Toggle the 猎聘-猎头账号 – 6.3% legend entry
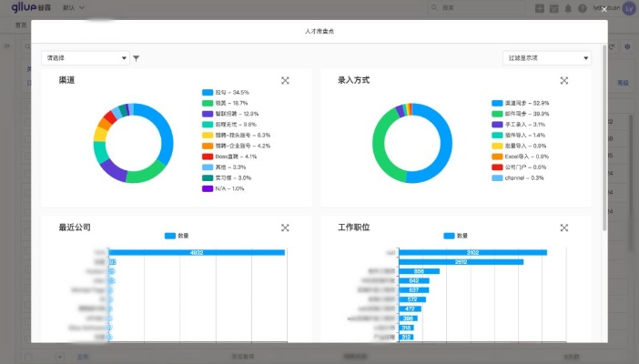This screenshot has height=364, width=639. (x=237, y=135)
